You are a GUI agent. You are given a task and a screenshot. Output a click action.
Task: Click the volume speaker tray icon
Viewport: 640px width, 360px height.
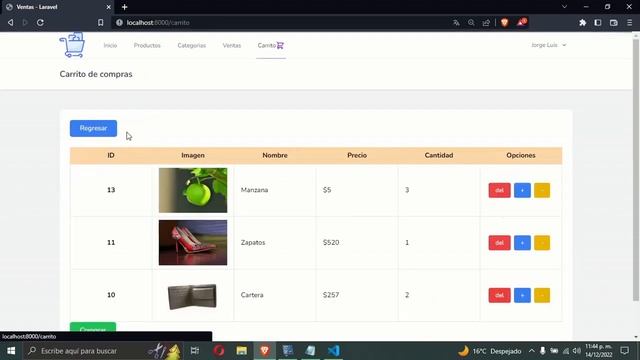pos(577,351)
